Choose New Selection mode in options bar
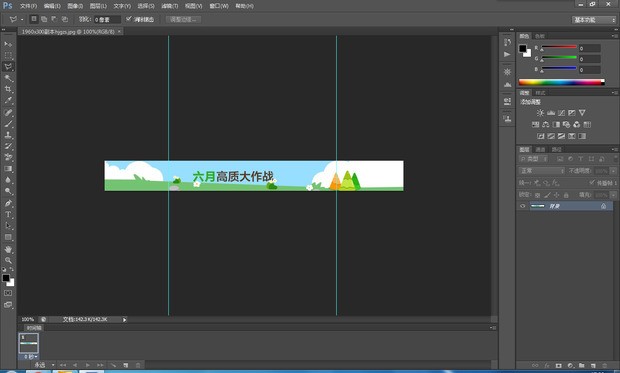Viewport: 620px width, 373px height. [34, 19]
